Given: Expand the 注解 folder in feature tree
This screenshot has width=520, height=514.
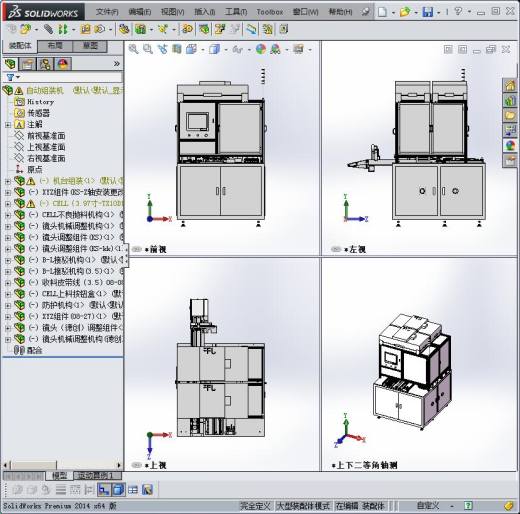Looking at the screenshot, I should pyautogui.click(x=8, y=125).
